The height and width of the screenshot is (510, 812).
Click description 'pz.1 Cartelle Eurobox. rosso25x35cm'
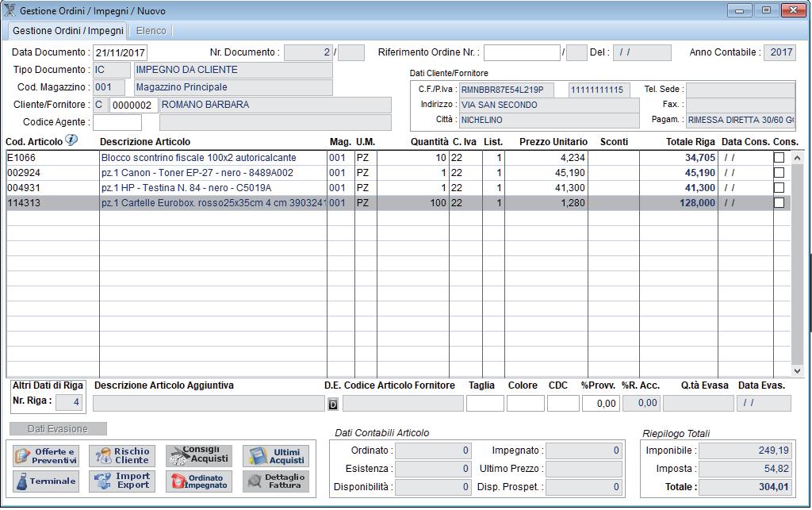[x=213, y=202]
